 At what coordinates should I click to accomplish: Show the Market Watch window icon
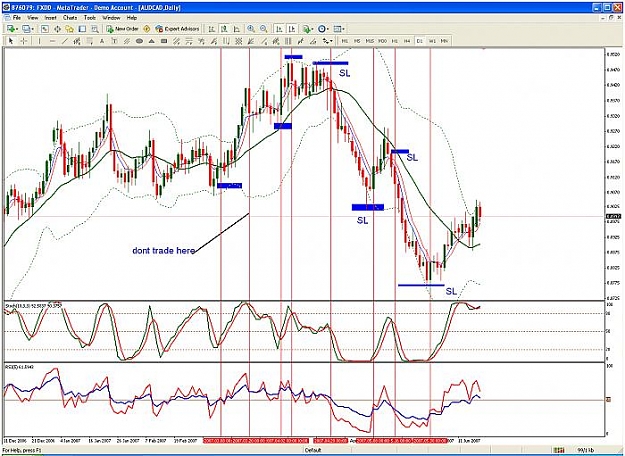click(45, 29)
